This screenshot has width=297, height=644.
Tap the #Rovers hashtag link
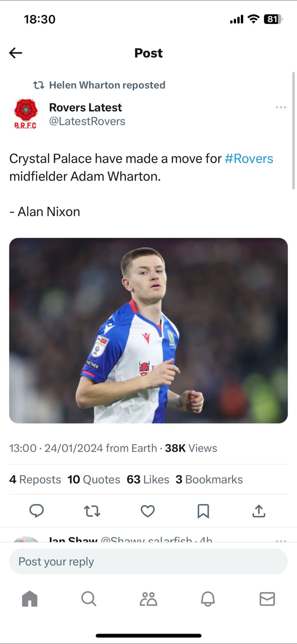[249, 159]
